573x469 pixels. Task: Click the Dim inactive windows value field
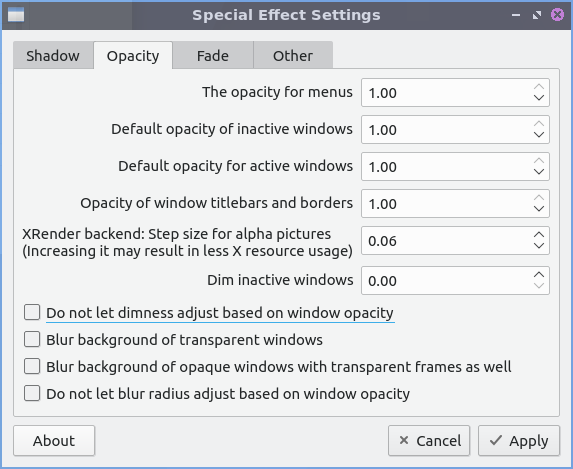446,280
